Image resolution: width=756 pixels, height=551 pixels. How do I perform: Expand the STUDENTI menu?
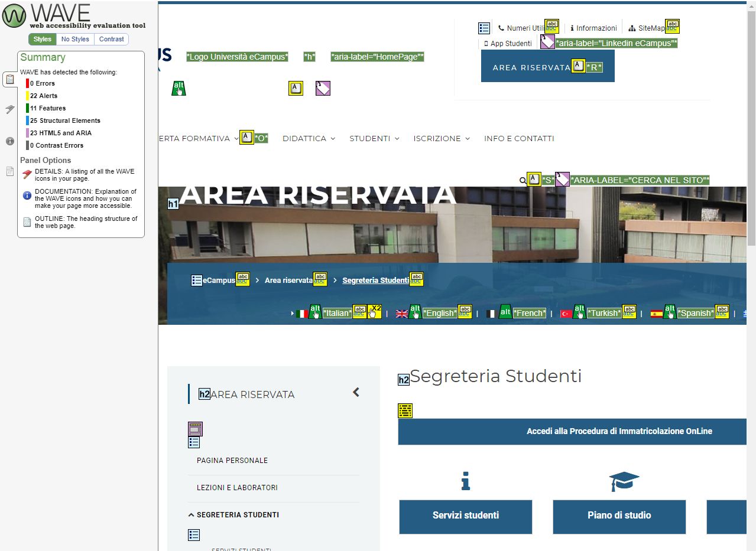[x=374, y=138]
